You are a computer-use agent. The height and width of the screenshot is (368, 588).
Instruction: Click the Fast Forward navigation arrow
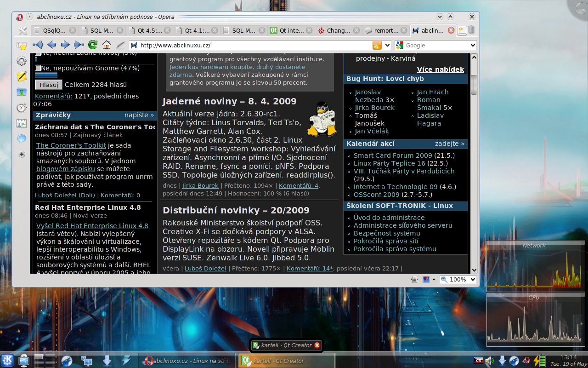click(x=79, y=45)
